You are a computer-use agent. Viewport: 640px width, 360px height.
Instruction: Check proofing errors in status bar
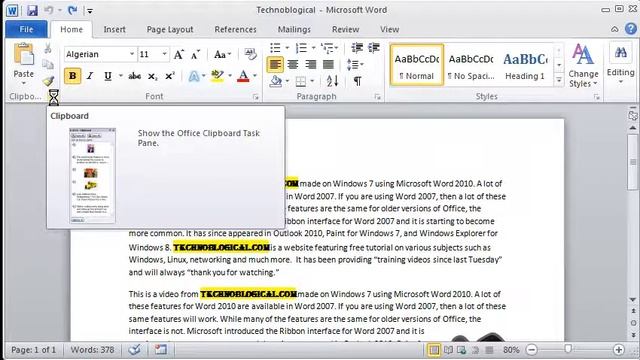click(x=134, y=350)
